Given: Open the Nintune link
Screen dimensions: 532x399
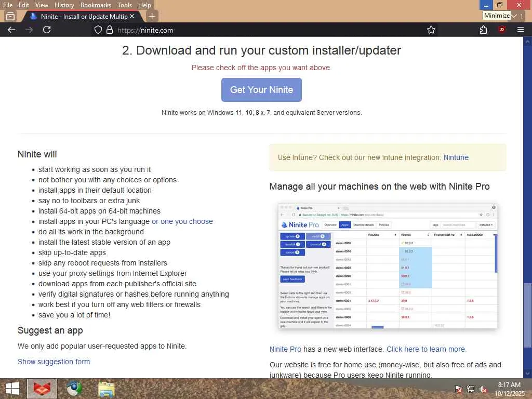Looking at the screenshot, I should [x=456, y=157].
